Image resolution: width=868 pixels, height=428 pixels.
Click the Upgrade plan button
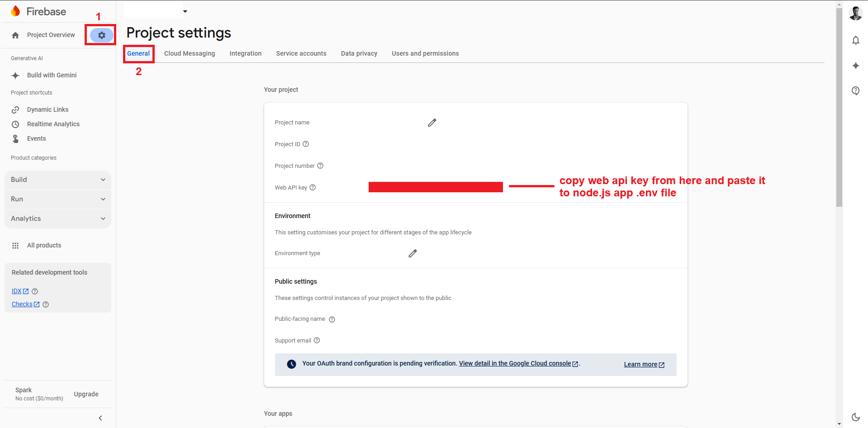click(x=86, y=394)
